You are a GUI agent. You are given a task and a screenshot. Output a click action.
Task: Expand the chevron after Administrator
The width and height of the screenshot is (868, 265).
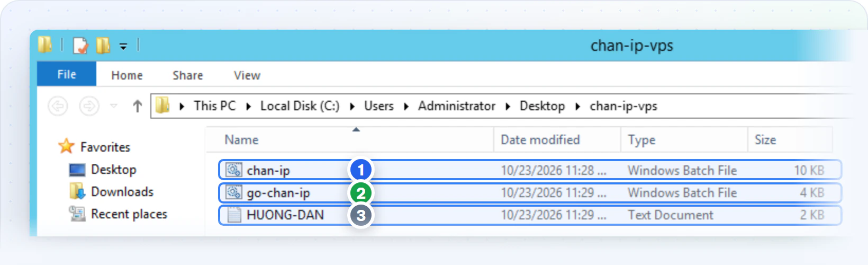(x=508, y=106)
